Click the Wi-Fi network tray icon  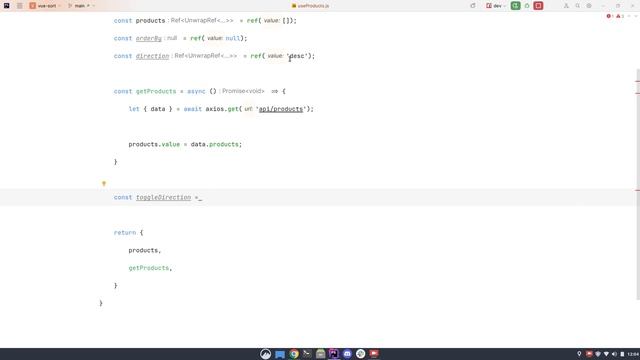(606, 354)
